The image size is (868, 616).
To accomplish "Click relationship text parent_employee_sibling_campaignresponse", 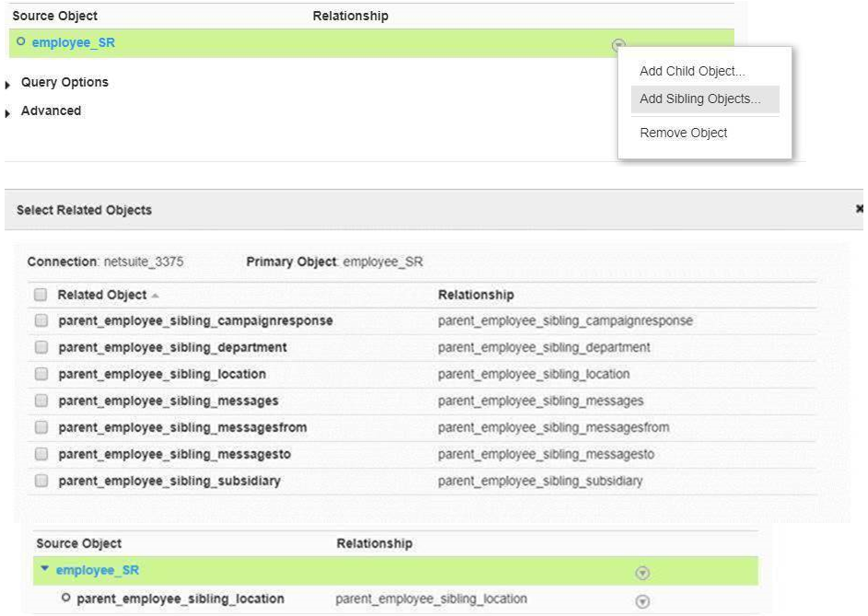I will pyautogui.click(x=565, y=320).
